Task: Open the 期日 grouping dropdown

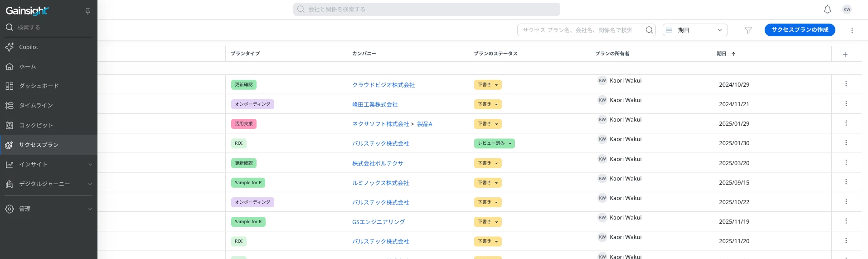Action: pyautogui.click(x=695, y=30)
